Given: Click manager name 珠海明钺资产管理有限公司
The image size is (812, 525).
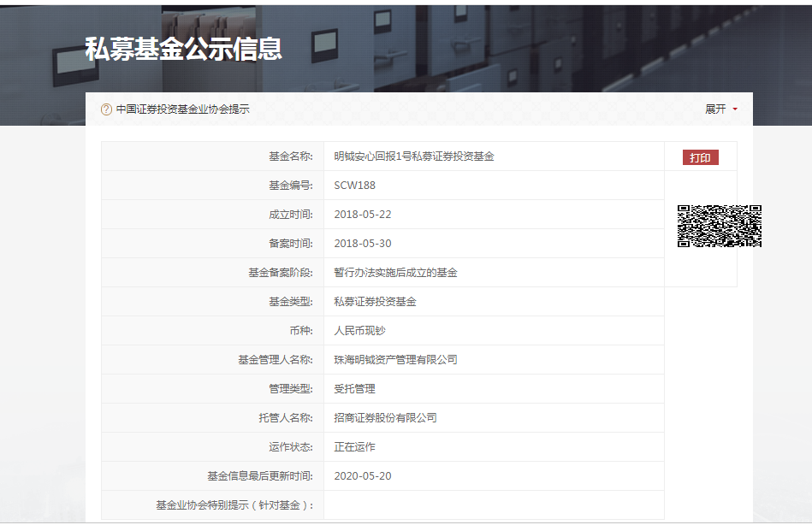Looking at the screenshot, I should [x=397, y=359].
